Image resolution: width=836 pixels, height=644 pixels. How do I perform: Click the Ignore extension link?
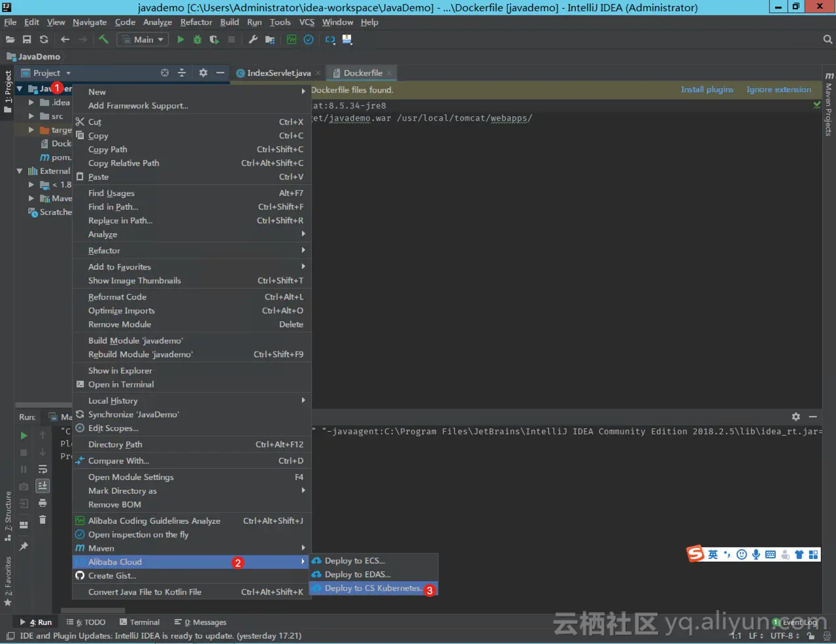pyautogui.click(x=778, y=89)
